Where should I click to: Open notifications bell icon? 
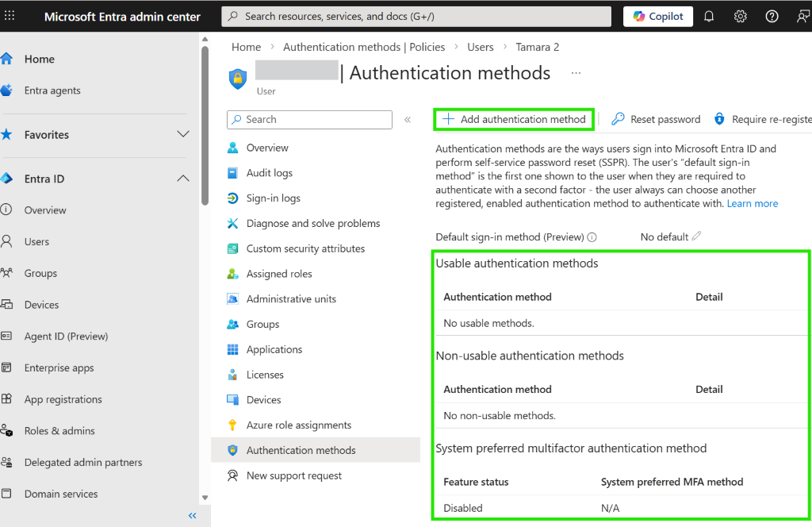(x=709, y=17)
